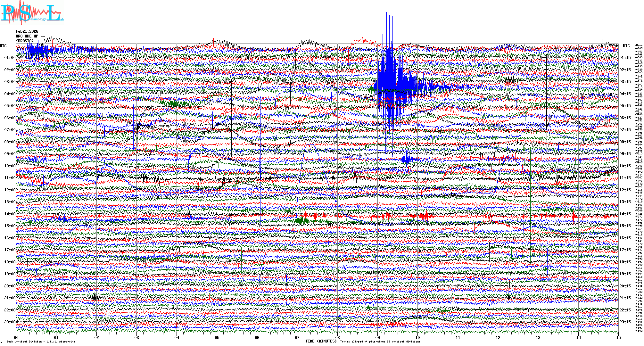Image resolution: width=644 pixels, height=346 pixels.
Task: Select the 03:00 hour label on left
Action: coord(10,82)
